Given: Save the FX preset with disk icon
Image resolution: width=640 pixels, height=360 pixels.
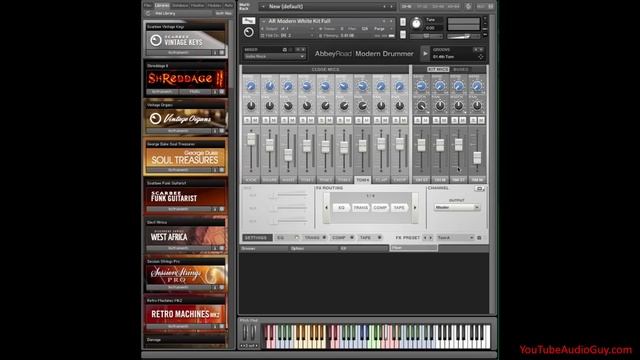Looking at the screenshot, I should pos(479,238).
